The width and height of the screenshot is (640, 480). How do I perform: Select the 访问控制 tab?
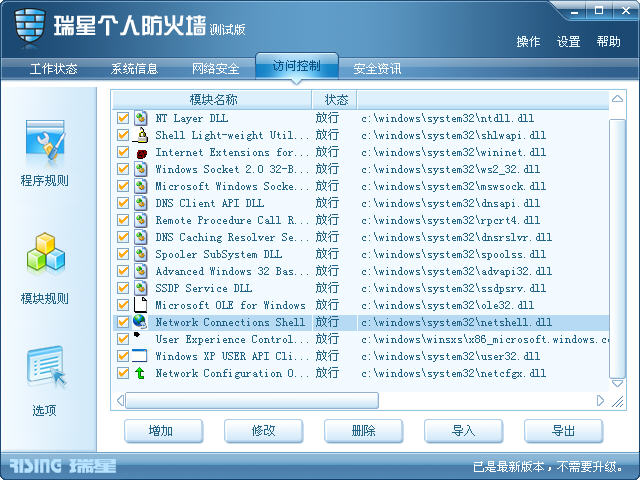[x=297, y=66]
